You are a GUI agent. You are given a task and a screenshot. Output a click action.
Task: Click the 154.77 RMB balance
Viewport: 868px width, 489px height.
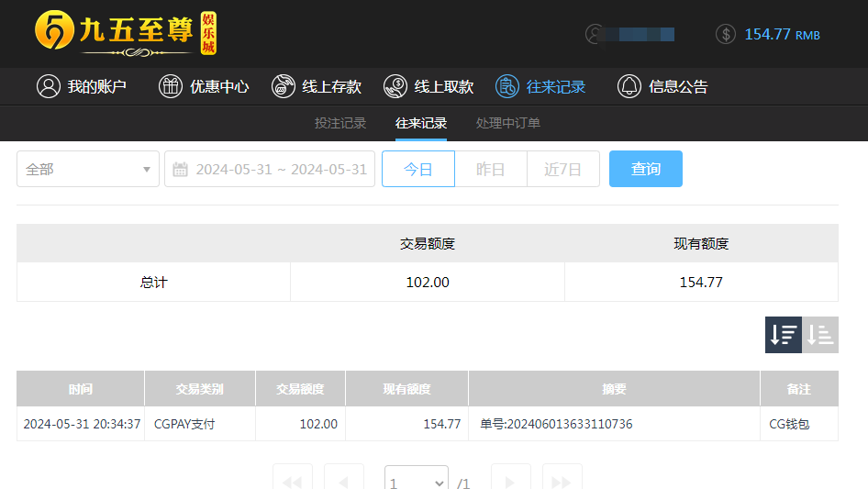point(782,34)
